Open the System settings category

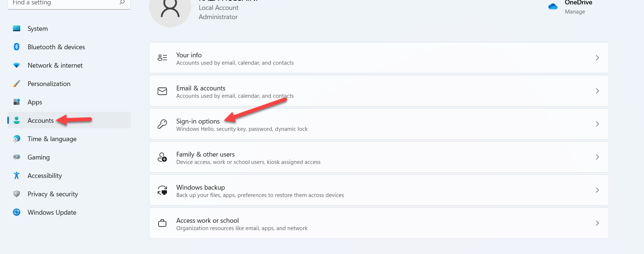coord(38,29)
